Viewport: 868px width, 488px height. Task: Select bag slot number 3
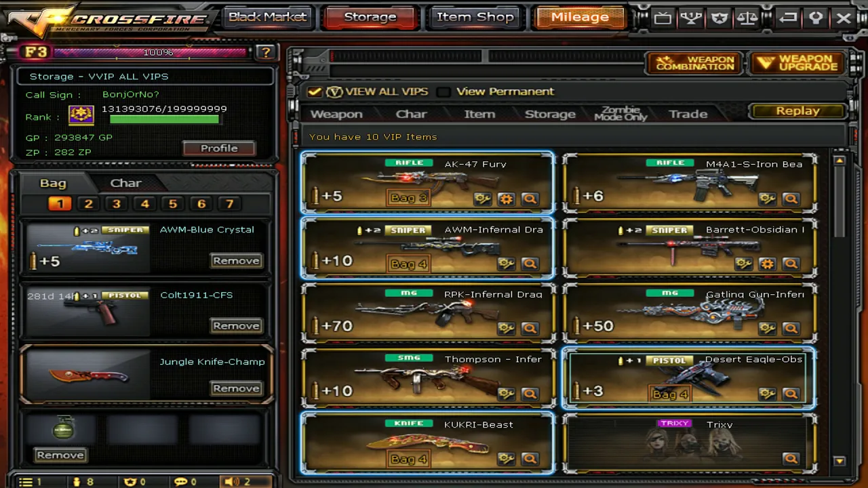117,203
